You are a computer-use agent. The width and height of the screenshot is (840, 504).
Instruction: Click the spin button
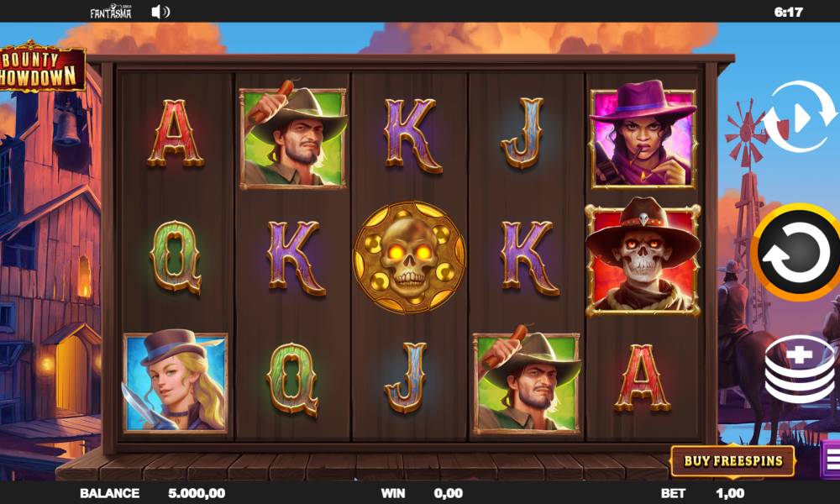[x=797, y=252]
